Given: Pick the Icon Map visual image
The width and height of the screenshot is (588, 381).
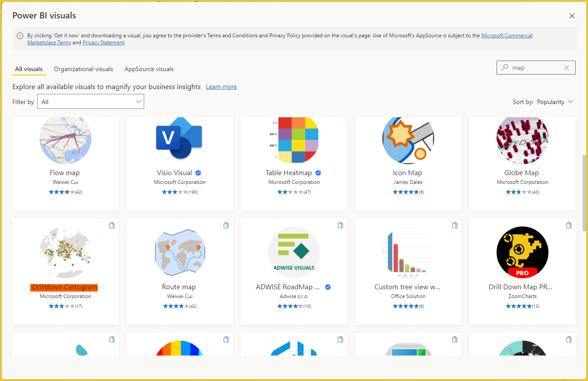Looking at the screenshot, I should tap(408, 140).
